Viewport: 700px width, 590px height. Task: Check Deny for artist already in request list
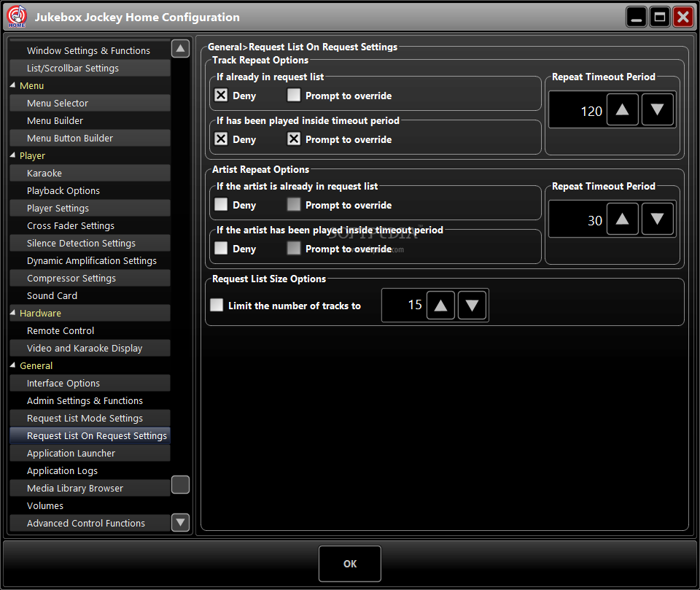(221, 204)
